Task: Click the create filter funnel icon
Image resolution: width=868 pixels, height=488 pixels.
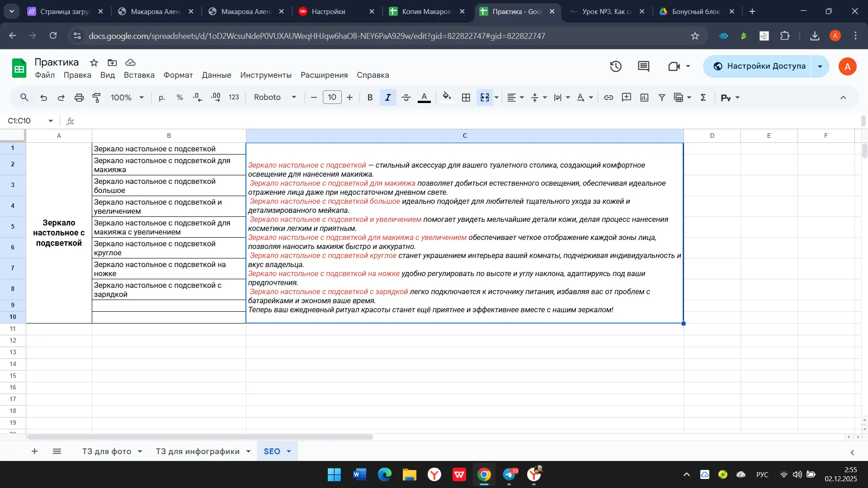Action: click(662, 98)
